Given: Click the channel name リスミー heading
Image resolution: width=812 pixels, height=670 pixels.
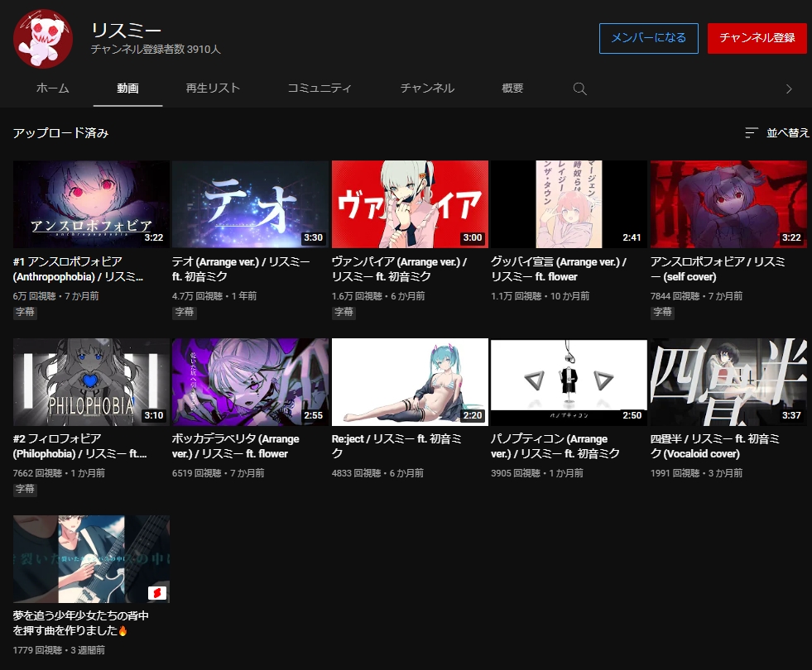Looking at the screenshot, I should pos(126,31).
